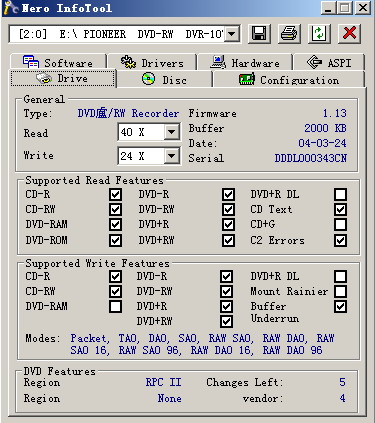Click the Refresh green arrows icon

[319, 33]
